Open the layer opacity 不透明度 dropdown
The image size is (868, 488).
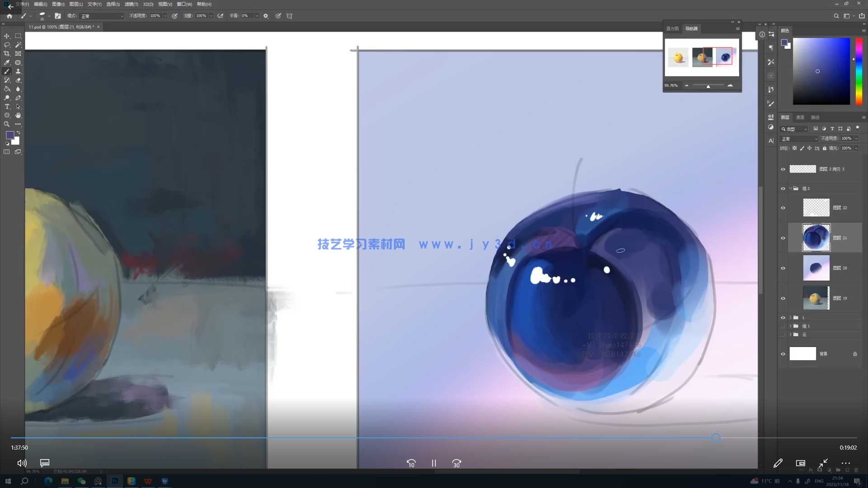click(856, 139)
